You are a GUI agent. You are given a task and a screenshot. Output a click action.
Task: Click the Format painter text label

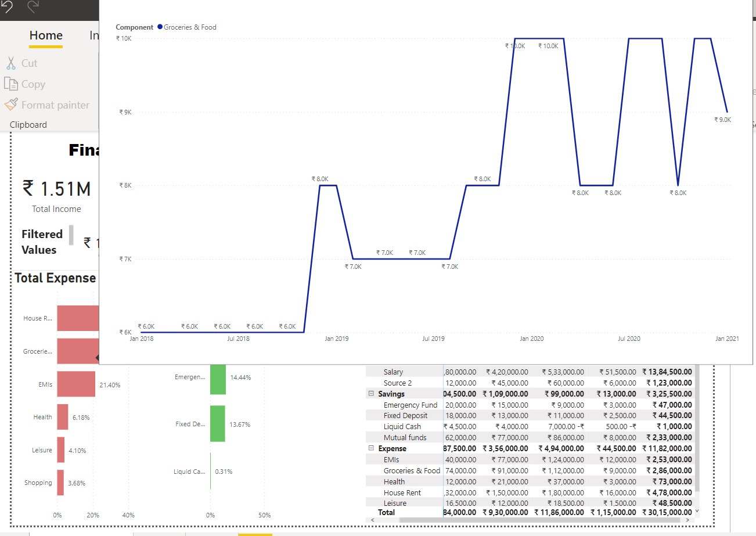[x=55, y=105]
